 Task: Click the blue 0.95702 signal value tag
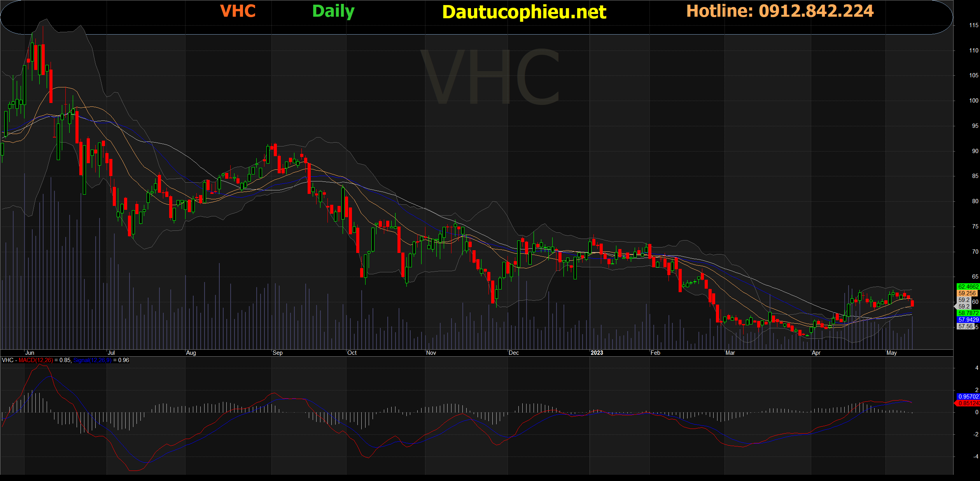coord(968,397)
